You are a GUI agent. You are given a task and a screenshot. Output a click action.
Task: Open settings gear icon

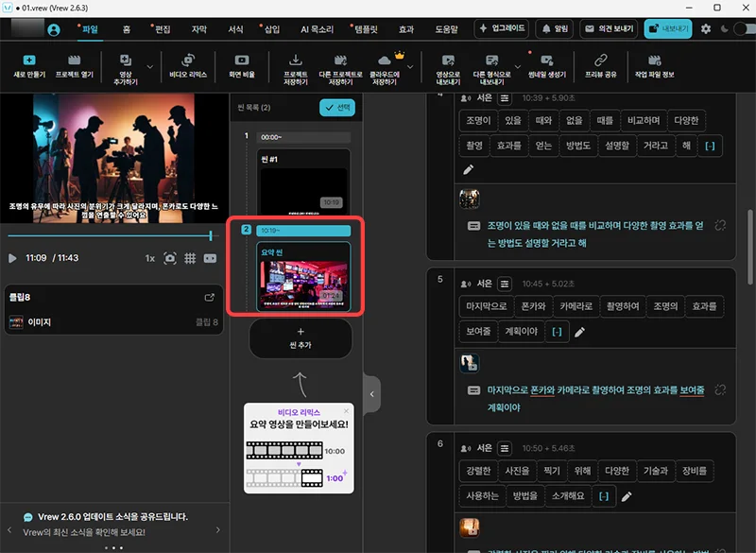point(706,29)
